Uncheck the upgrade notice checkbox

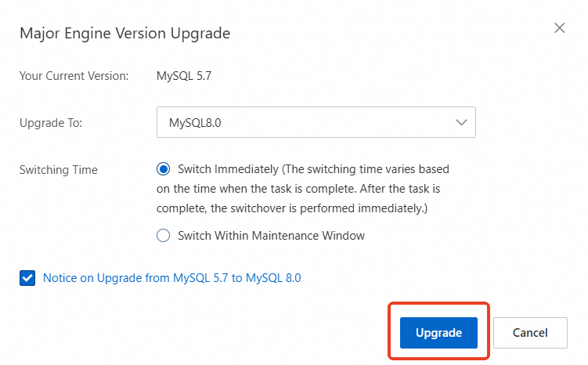pos(27,277)
